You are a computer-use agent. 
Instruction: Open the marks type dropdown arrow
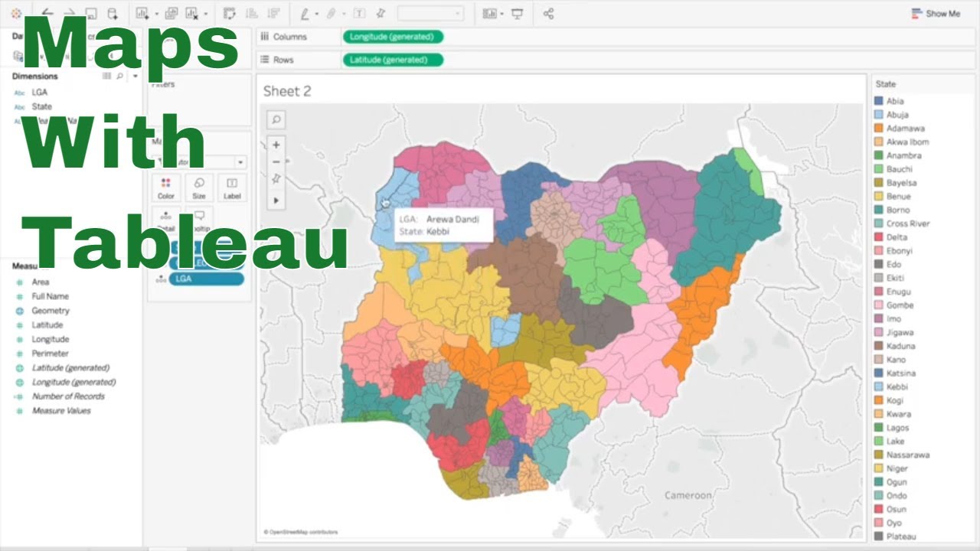tap(240, 162)
